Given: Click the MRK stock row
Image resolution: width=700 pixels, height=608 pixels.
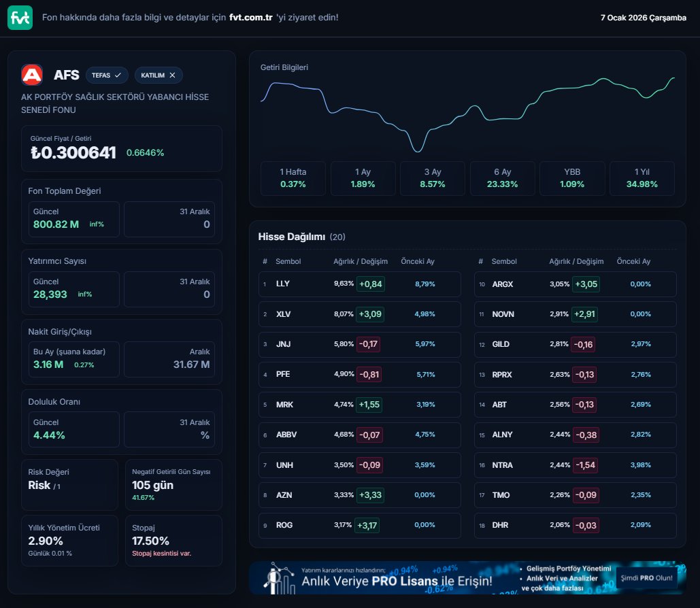Looking at the screenshot, I should coord(359,405).
